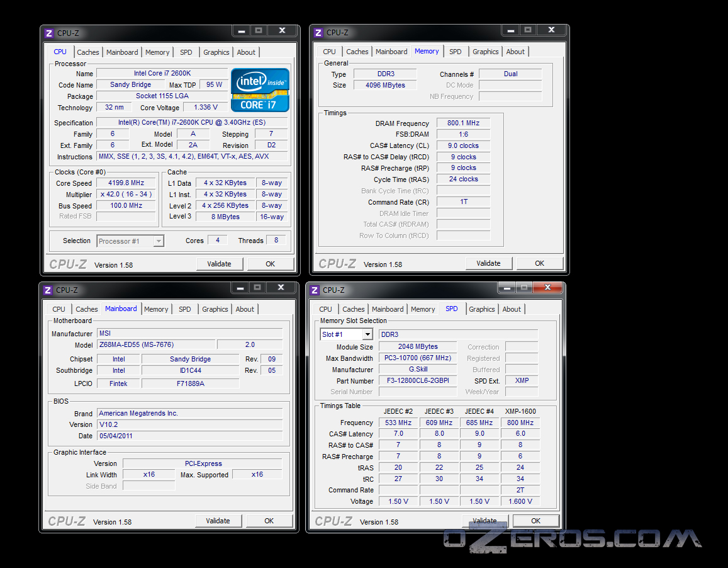Click the memory size value 4096 MBytes

(x=385, y=85)
